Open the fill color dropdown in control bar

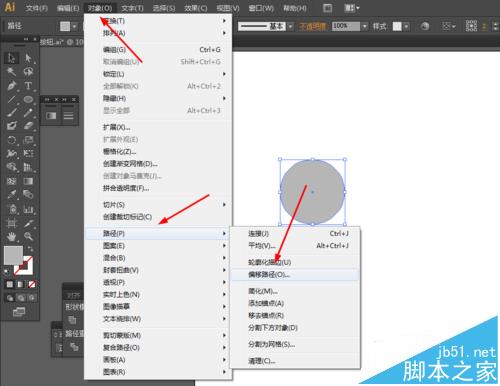[x=75, y=26]
